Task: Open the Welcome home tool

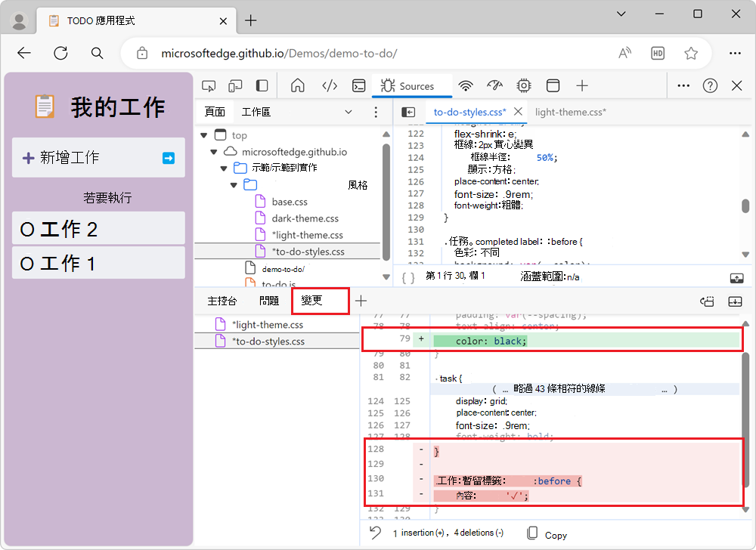Action: (x=297, y=85)
